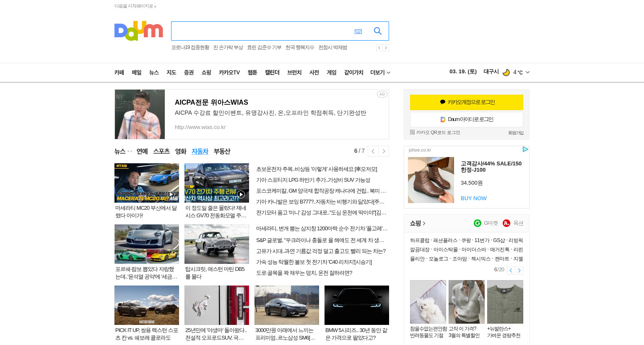This screenshot has width=644, height=345.
Task: Read headline 도로·골목을 꽉 채우는 덩치
Action: pyautogui.click(x=304, y=273)
